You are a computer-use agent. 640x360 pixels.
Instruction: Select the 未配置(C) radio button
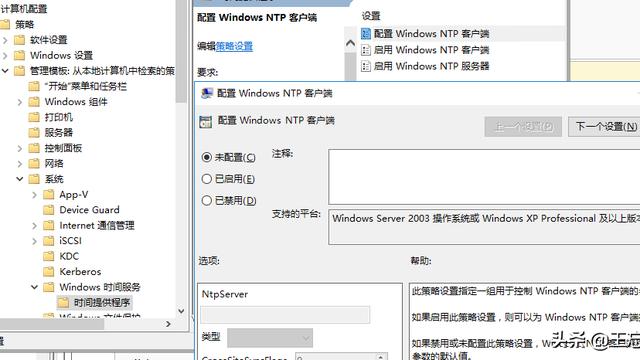[207, 157]
